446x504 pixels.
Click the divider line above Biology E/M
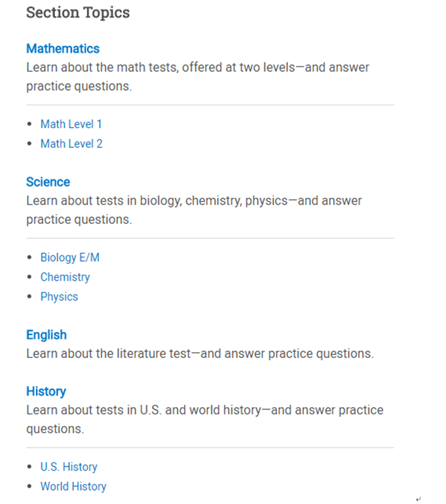(210, 238)
